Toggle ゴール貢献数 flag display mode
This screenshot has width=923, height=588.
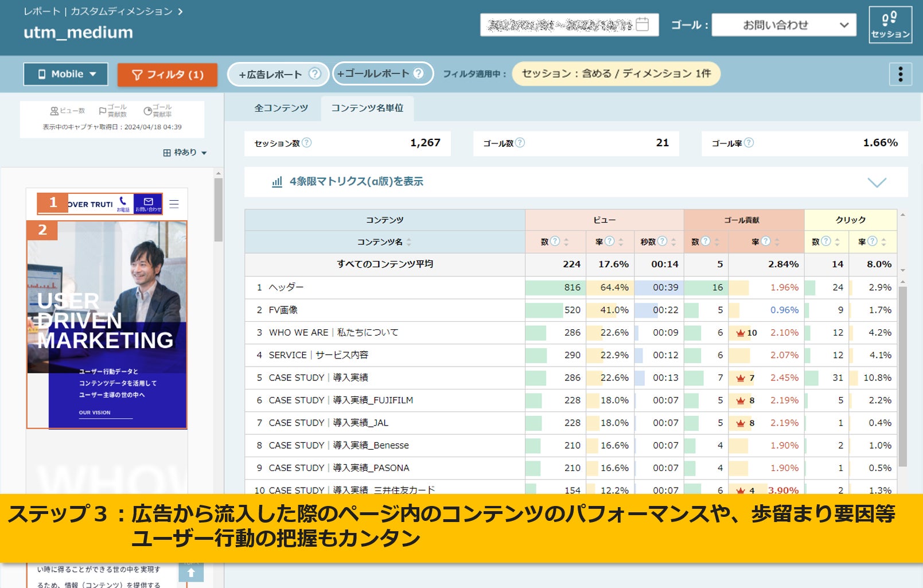pos(113,111)
